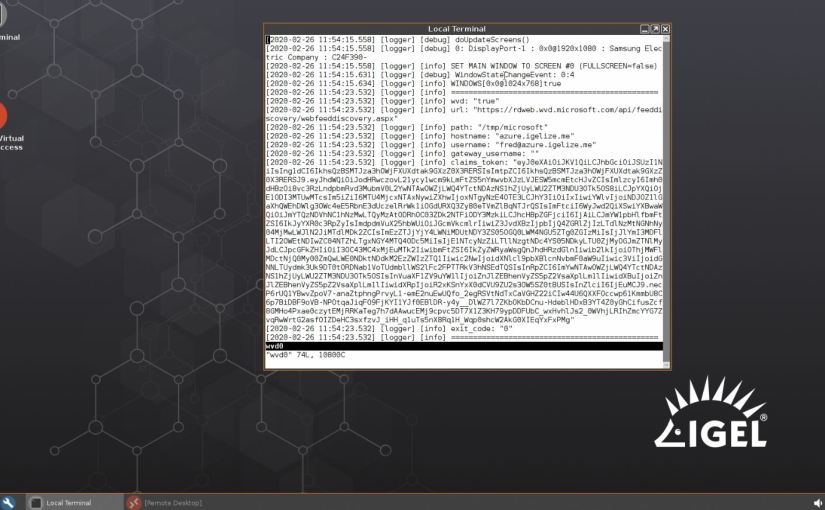
Task: Click the rdweb.wvd.microsoft.com url text
Action: pos(568,110)
